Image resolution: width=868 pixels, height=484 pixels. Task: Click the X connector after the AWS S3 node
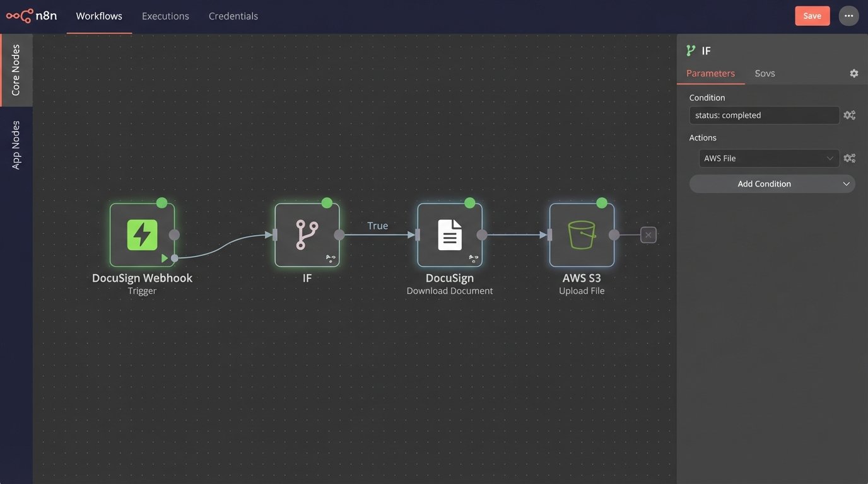point(648,234)
